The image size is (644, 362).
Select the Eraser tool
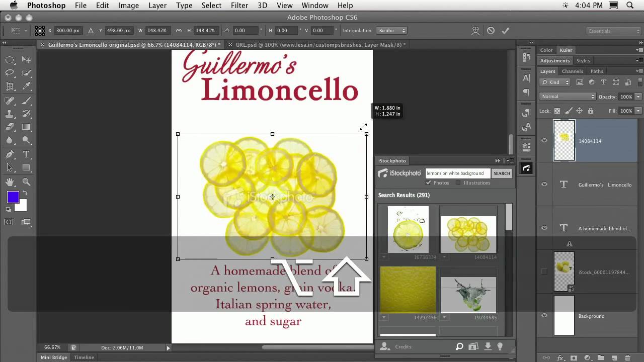(x=10, y=127)
